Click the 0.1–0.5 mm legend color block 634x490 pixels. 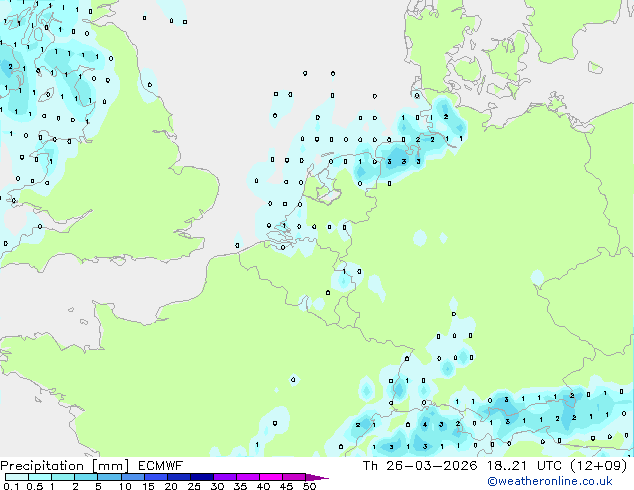pos(17,477)
